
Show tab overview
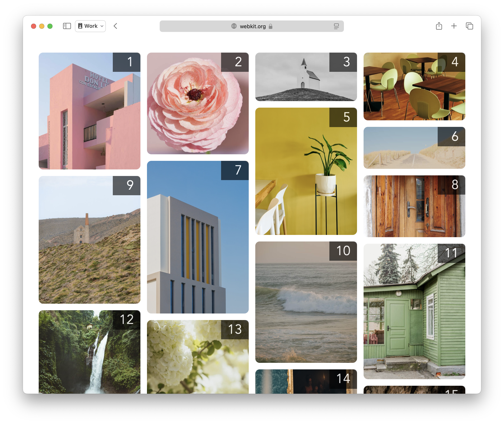pyautogui.click(x=469, y=26)
